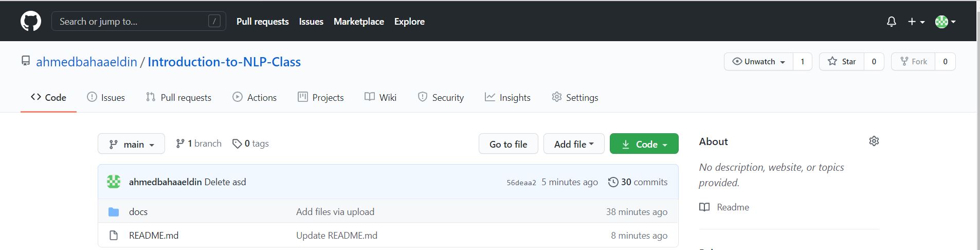
Task: Open the Wiki tab
Action: (x=380, y=97)
